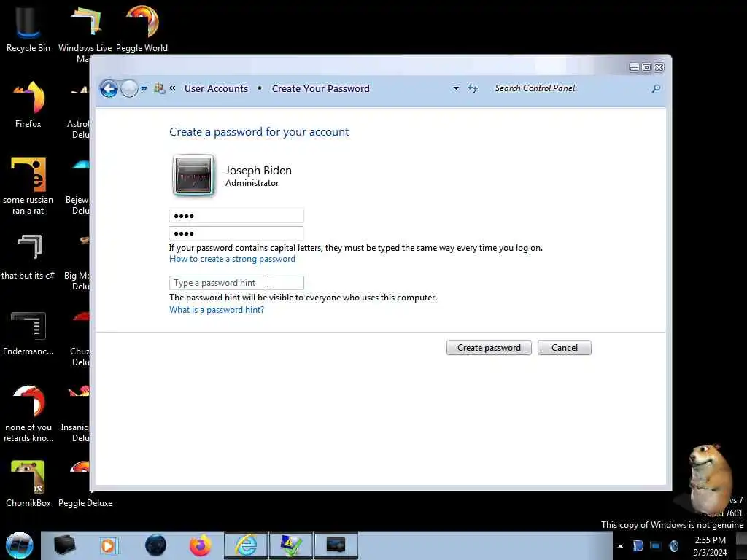Image resolution: width=747 pixels, height=560 pixels.
Task: Select the Firefox desktop icon
Action: point(28,105)
